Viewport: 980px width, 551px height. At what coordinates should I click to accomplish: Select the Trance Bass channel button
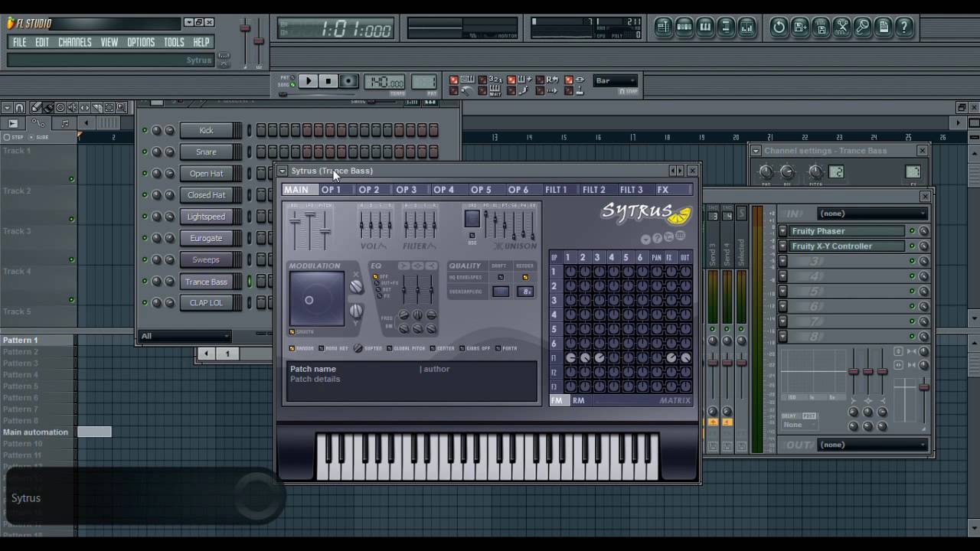pos(206,282)
